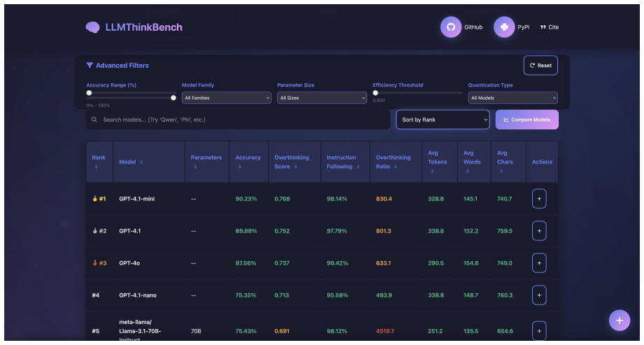
Task: Open the PyPI Python icon
Action: coord(504,27)
